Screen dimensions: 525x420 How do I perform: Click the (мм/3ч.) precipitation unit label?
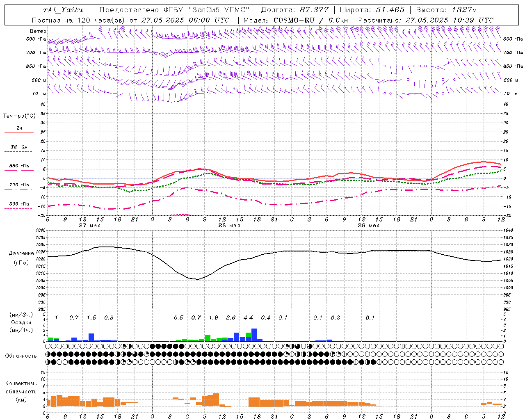21,315
